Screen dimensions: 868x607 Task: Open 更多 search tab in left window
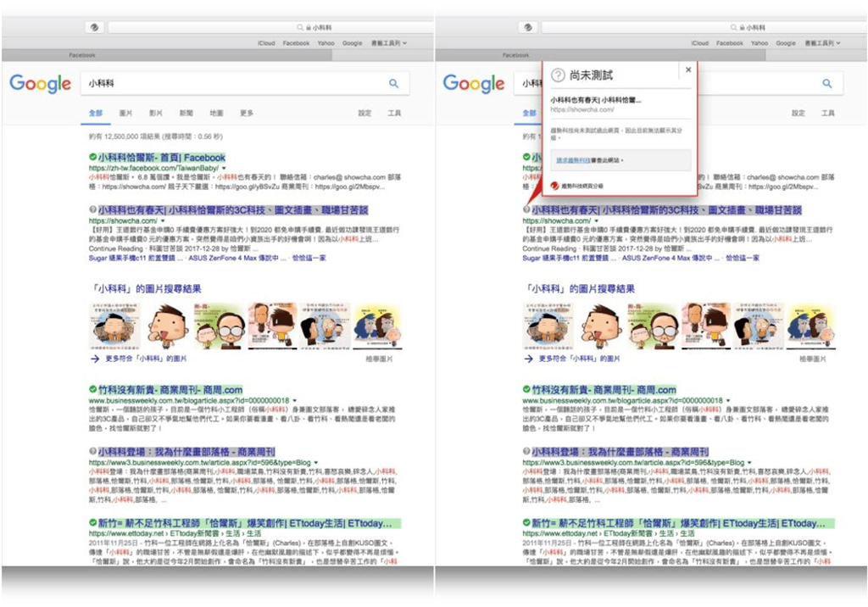(x=247, y=113)
